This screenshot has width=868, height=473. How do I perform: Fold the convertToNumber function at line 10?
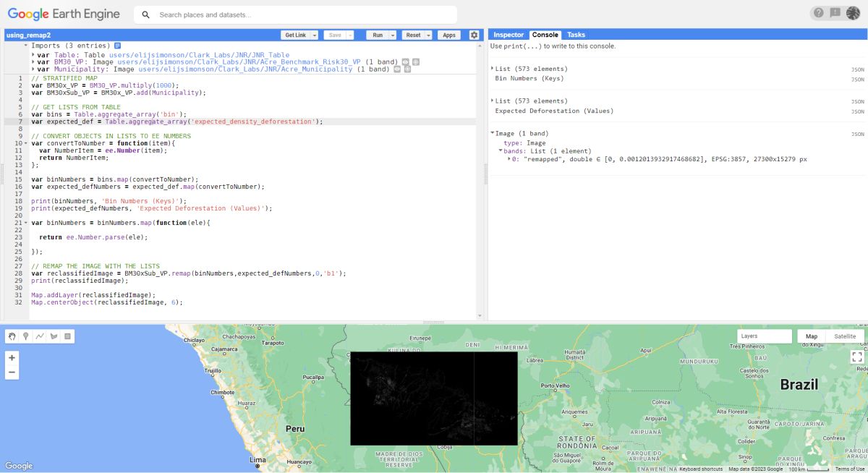point(26,143)
